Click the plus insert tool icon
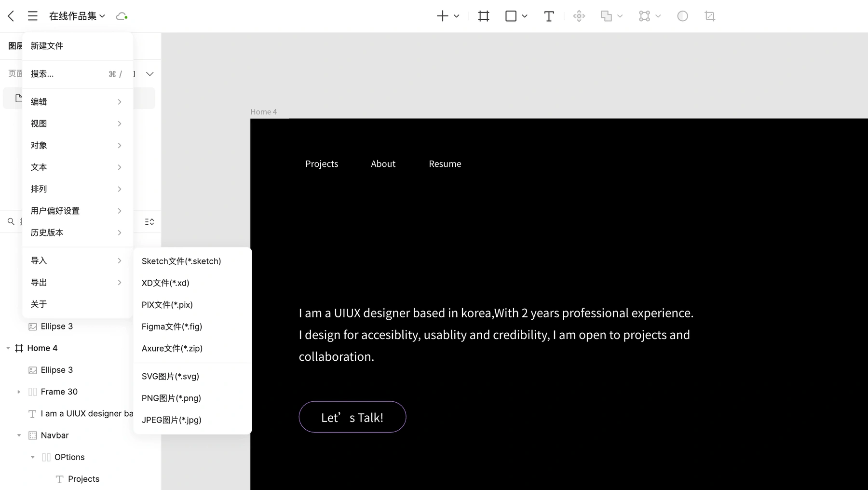868x490 pixels. (x=442, y=16)
